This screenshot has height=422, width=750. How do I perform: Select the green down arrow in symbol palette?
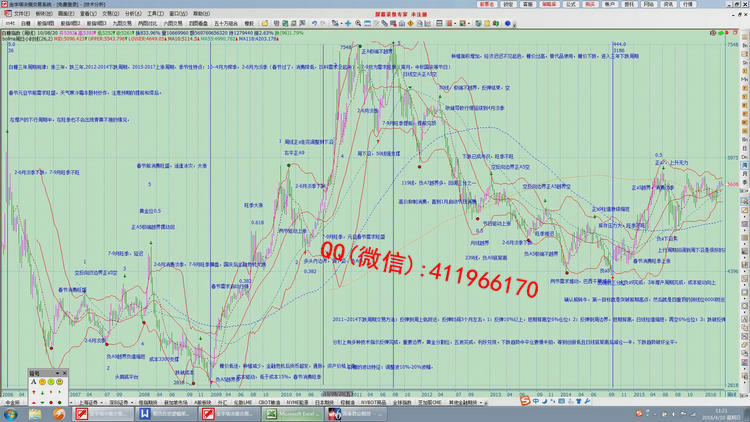42,392
